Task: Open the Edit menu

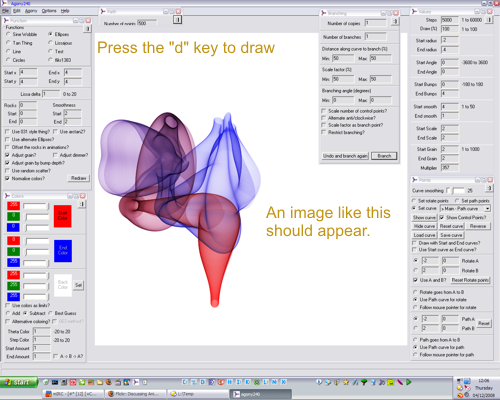Action: [17, 11]
